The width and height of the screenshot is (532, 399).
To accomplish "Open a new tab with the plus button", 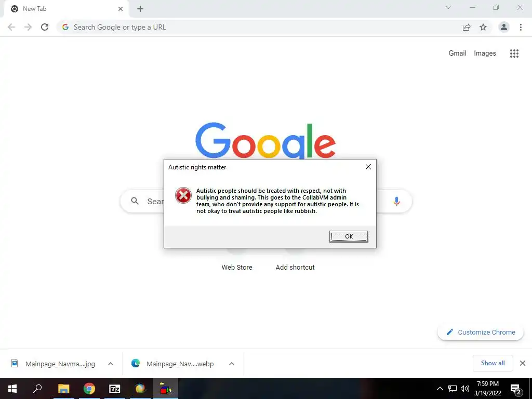I will point(140,9).
